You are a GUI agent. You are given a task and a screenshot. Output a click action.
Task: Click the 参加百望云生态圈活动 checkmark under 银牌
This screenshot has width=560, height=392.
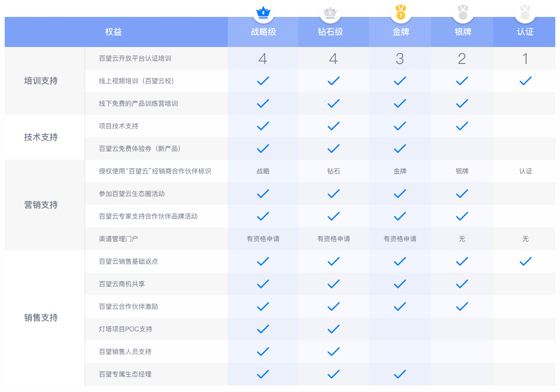coord(462,194)
